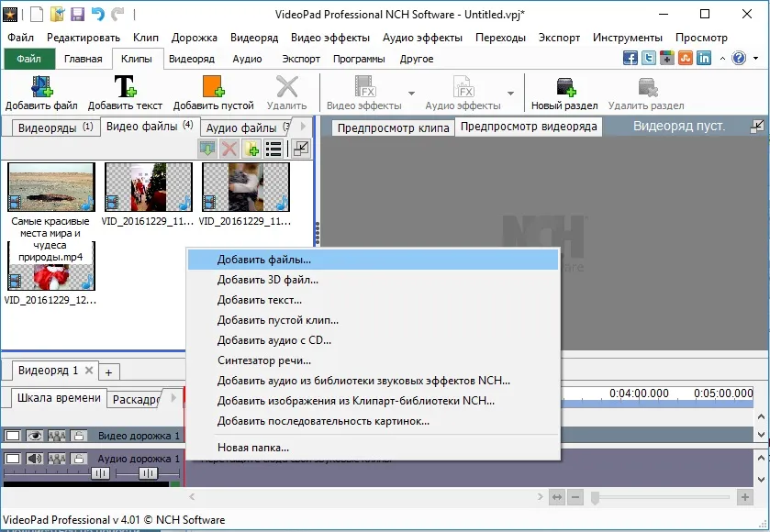Click the audio track pan slider handle
This screenshot has width=770, height=532.
[149, 473]
